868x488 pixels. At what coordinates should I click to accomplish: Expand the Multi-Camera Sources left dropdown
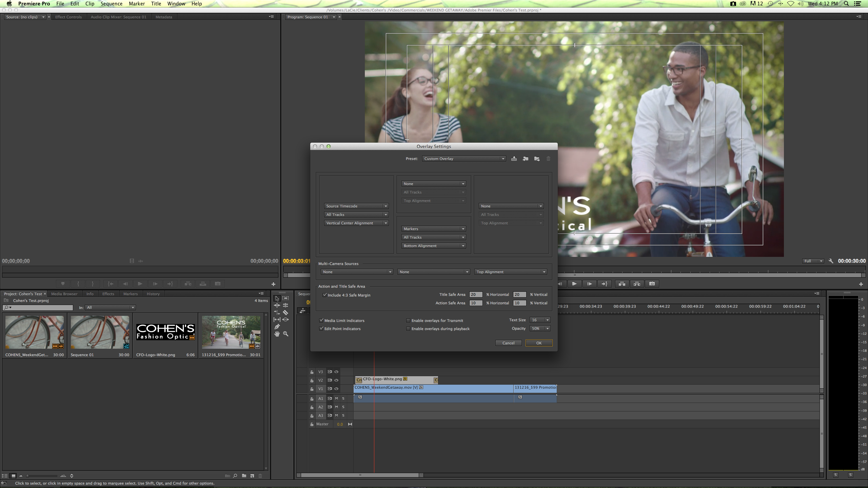(355, 272)
